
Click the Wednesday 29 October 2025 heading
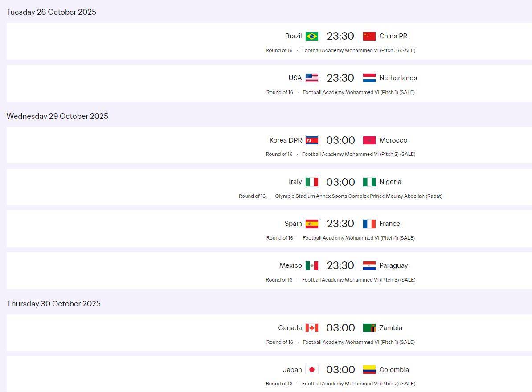tap(57, 116)
